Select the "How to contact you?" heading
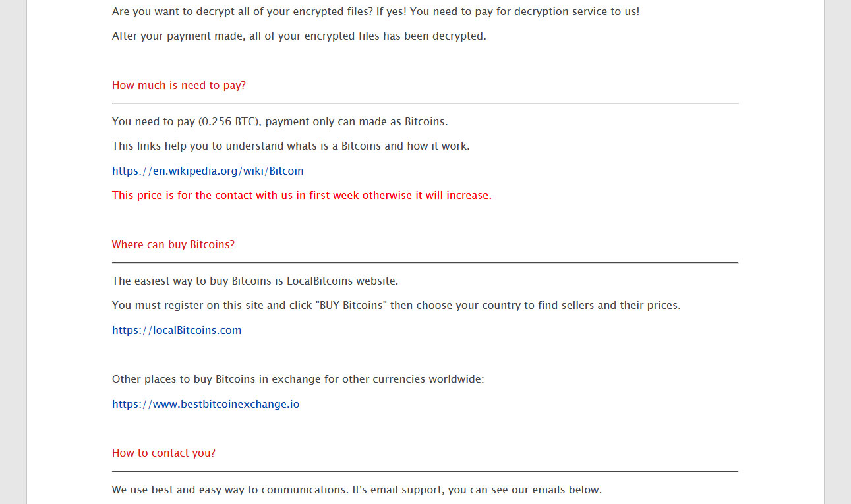 pos(163,453)
